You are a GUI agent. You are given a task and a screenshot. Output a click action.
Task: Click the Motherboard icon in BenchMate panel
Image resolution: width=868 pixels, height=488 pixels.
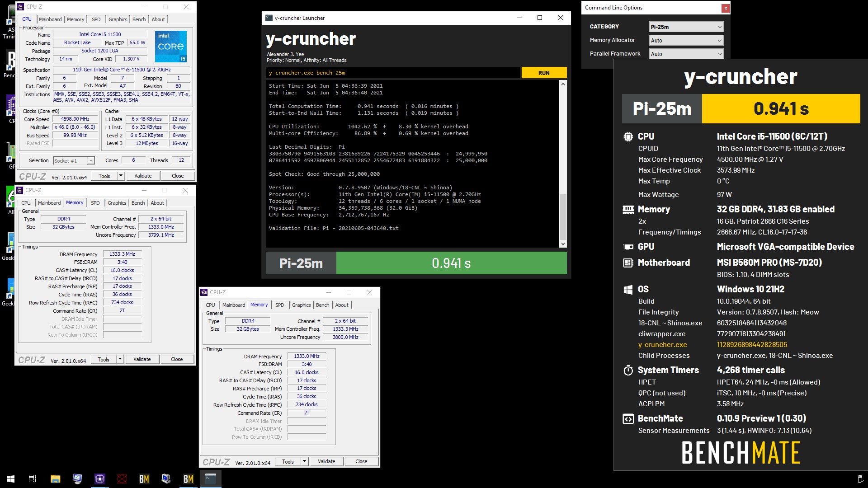628,263
